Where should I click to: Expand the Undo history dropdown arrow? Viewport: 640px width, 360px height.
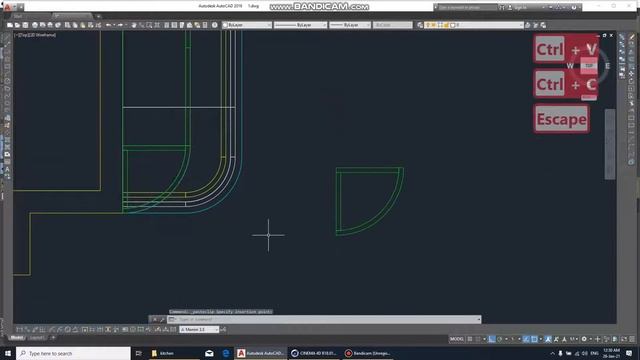click(114, 25)
